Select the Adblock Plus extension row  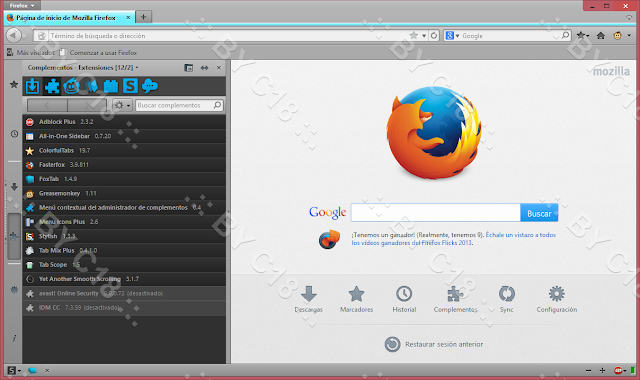(124, 122)
